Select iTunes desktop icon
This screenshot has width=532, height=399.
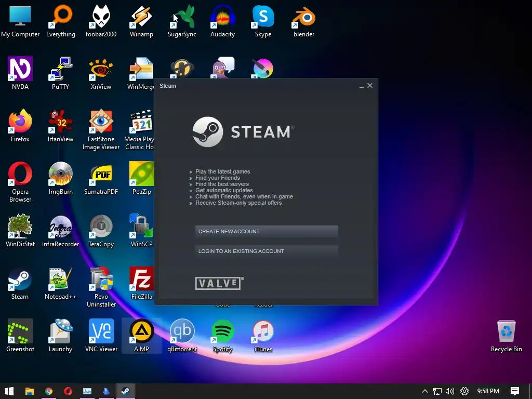coord(263,336)
